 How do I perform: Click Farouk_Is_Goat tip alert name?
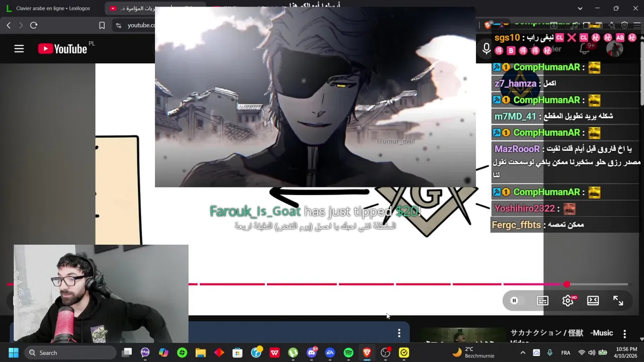tap(255, 211)
